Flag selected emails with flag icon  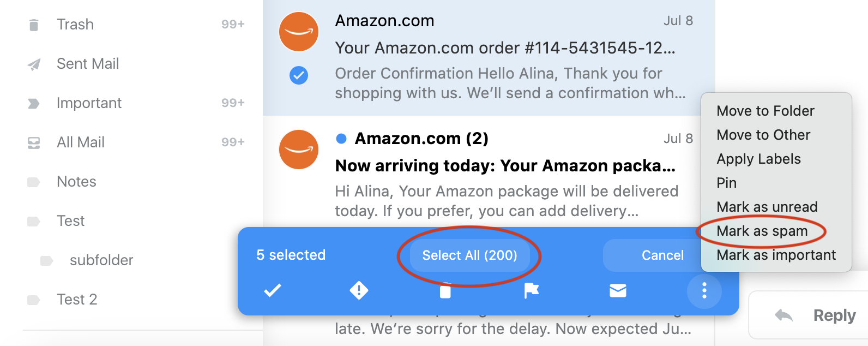[x=531, y=290]
